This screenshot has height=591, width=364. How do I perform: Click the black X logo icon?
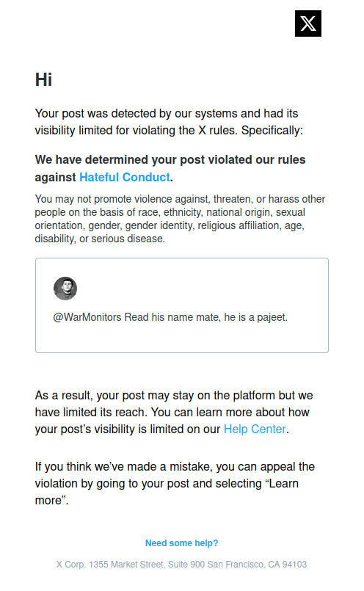tap(307, 23)
